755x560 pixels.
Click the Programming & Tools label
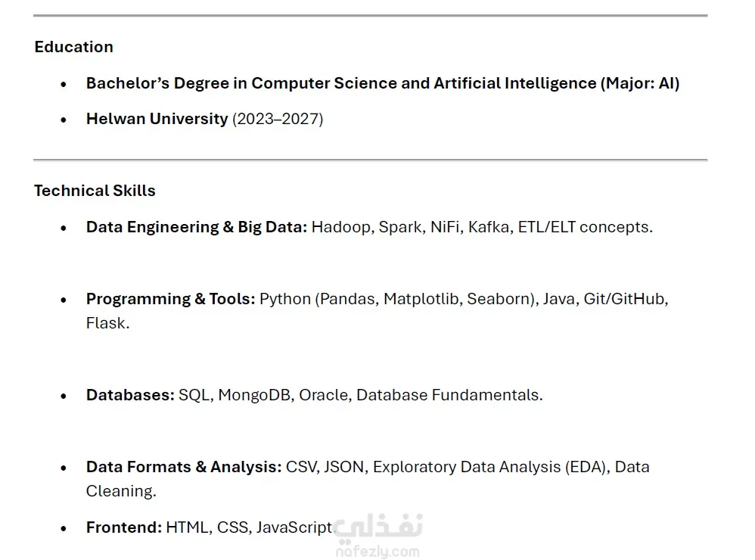click(x=170, y=299)
